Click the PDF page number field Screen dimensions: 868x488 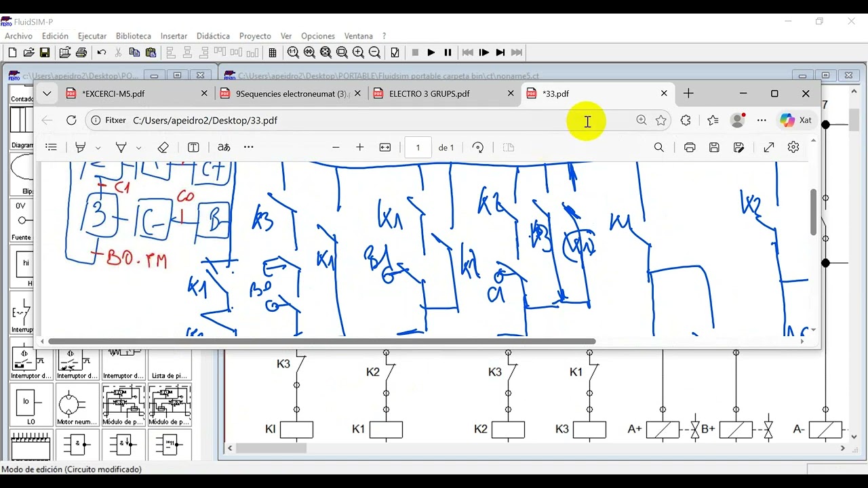tap(418, 147)
